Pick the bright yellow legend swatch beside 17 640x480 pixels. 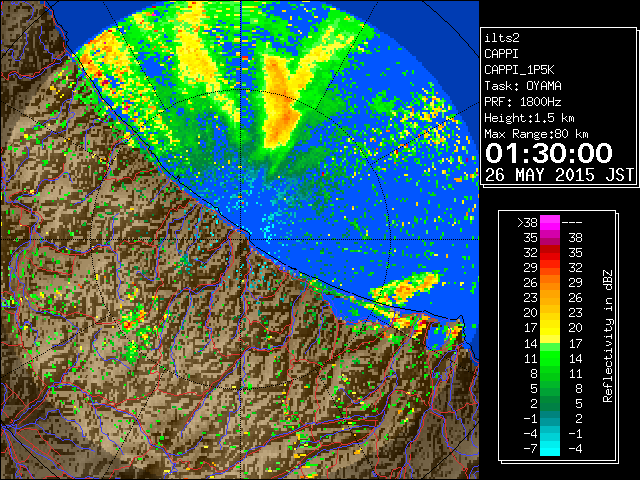coord(550,328)
